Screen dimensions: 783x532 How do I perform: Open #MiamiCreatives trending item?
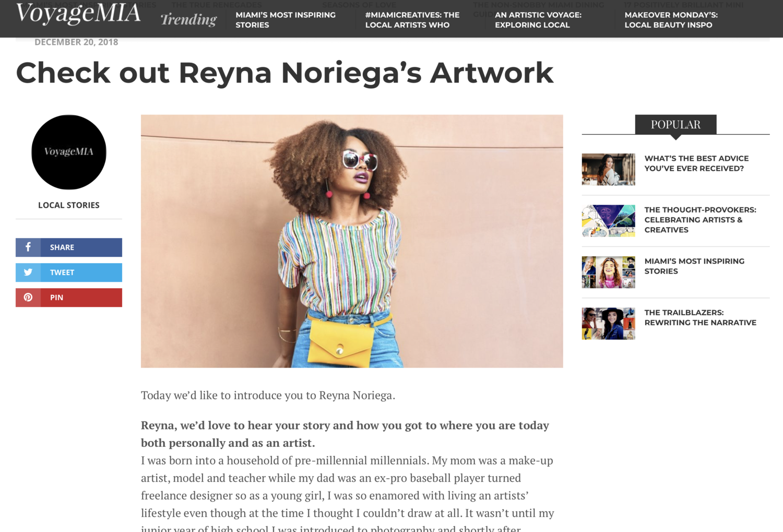tap(412, 20)
